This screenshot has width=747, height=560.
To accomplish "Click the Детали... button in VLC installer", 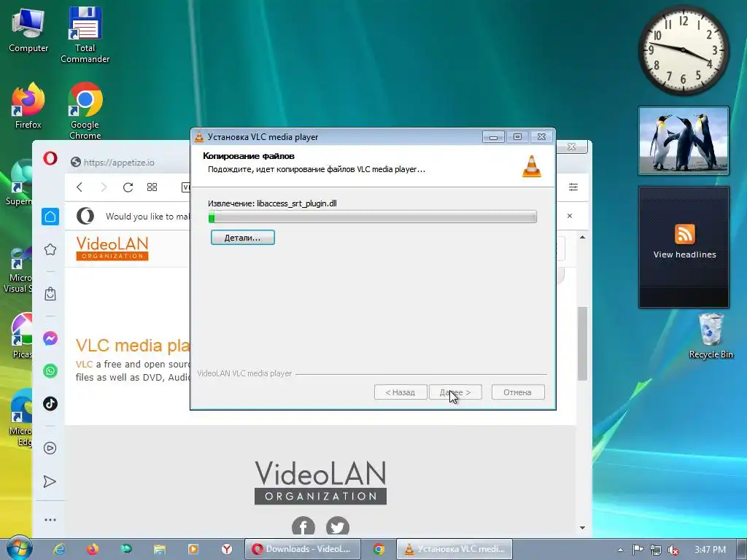I will tap(242, 238).
